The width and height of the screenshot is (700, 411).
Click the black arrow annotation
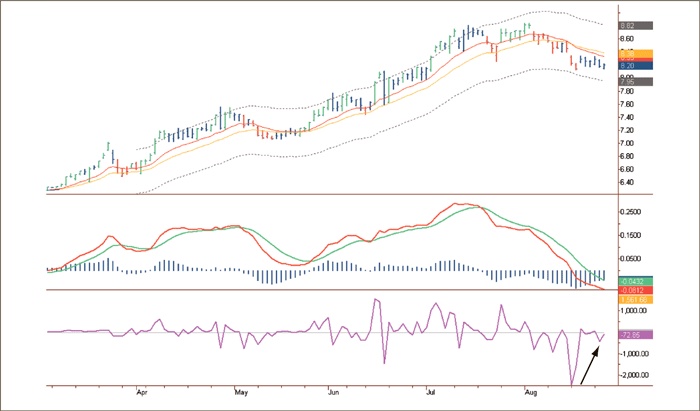[x=591, y=363]
